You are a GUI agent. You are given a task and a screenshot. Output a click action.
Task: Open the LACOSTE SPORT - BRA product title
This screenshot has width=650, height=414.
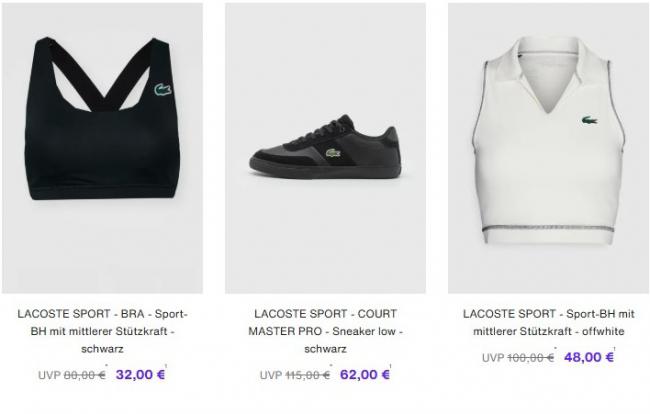(x=102, y=331)
